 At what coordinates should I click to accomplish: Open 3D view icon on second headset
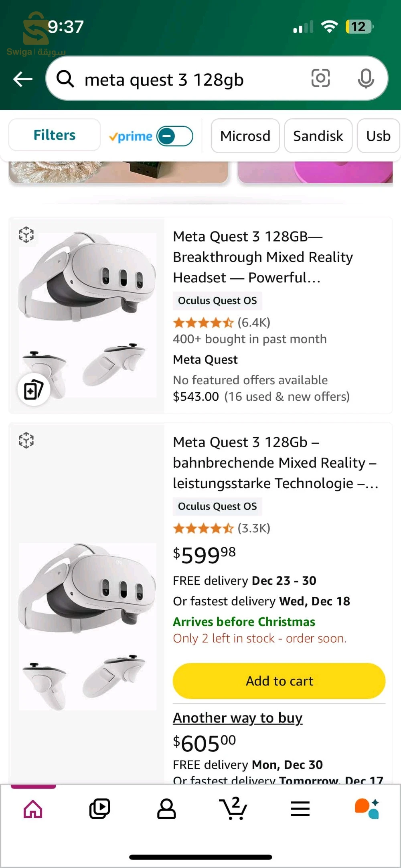click(x=26, y=440)
